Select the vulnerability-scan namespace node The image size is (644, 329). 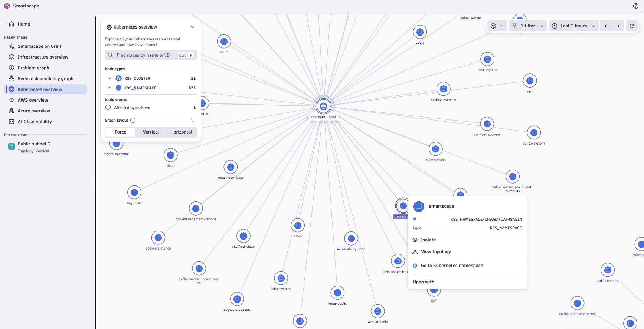[351, 238]
